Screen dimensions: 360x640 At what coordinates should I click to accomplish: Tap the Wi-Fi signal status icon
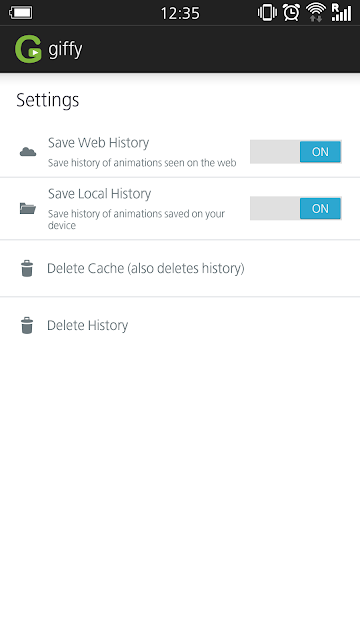point(316,12)
